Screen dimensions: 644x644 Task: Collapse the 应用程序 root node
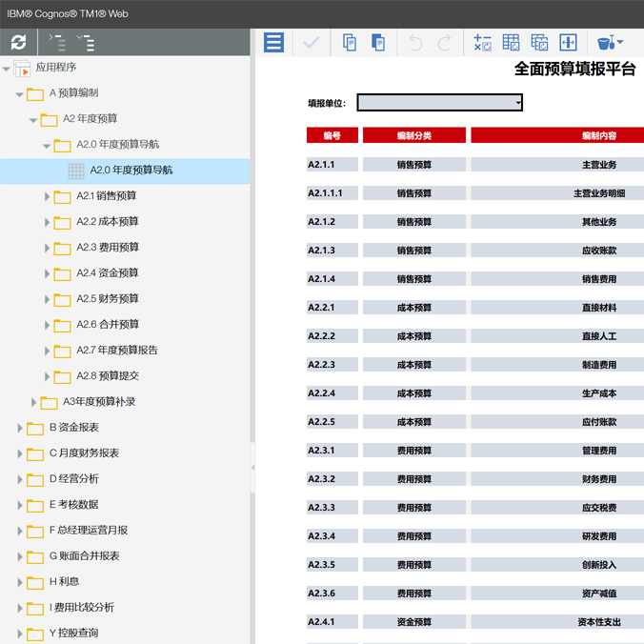tap(6, 69)
